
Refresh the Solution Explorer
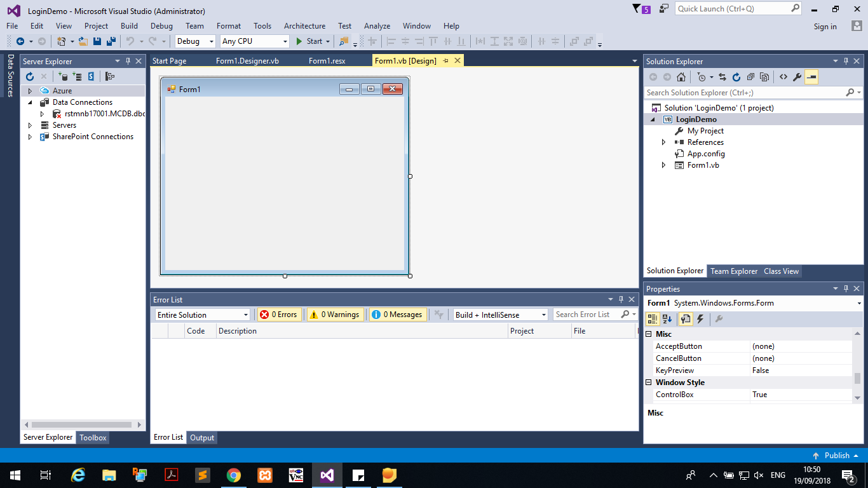[x=736, y=77]
